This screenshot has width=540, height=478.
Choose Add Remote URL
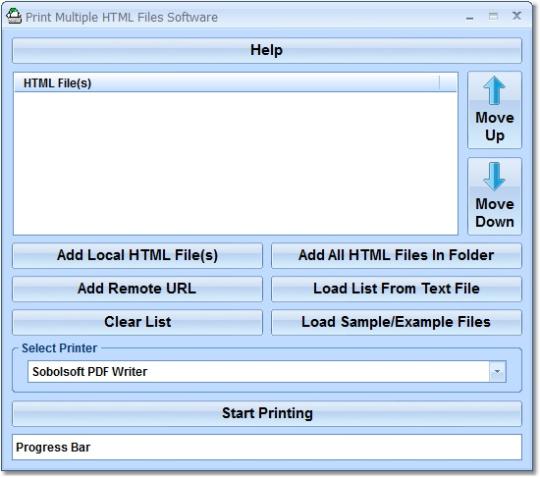[137, 289]
